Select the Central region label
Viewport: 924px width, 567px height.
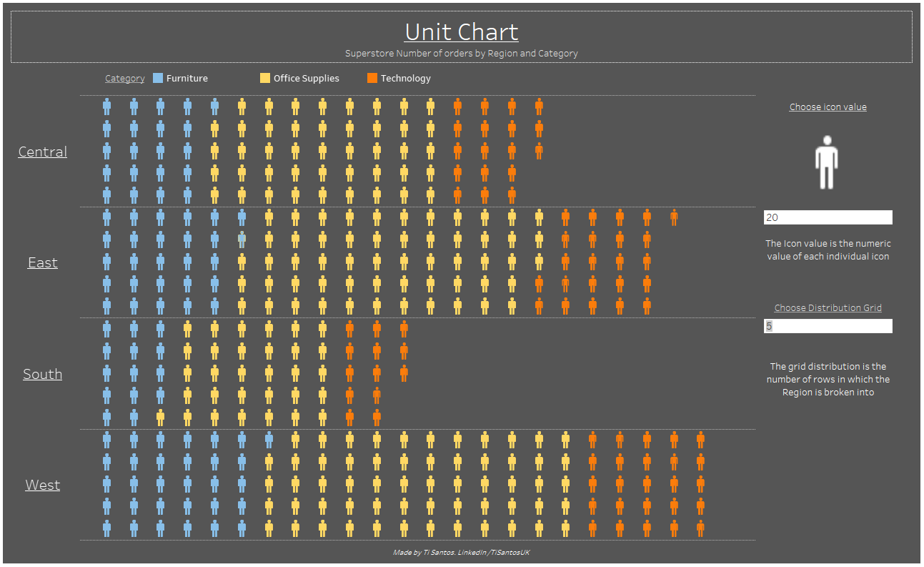click(42, 152)
